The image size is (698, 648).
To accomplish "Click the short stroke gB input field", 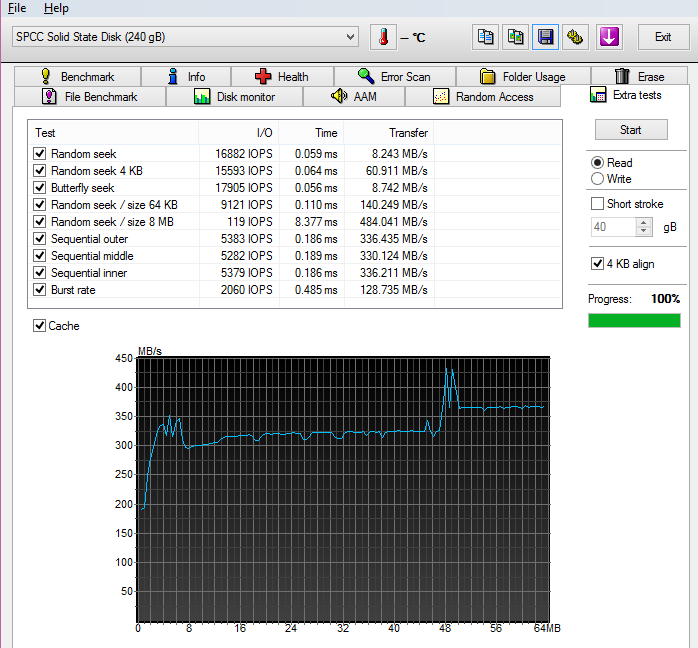I will point(613,227).
